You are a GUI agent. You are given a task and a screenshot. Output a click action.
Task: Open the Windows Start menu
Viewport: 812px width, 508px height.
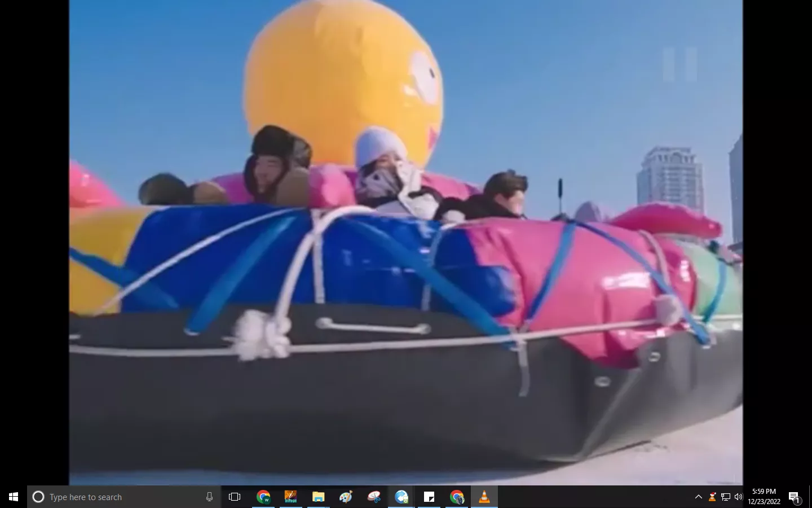(14, 497)
